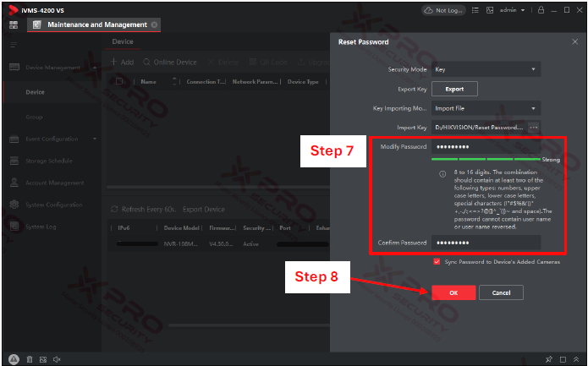Screen dimensions: 588x366
Task: Click the Account Management person icon
Action: [x=14, y=183]
